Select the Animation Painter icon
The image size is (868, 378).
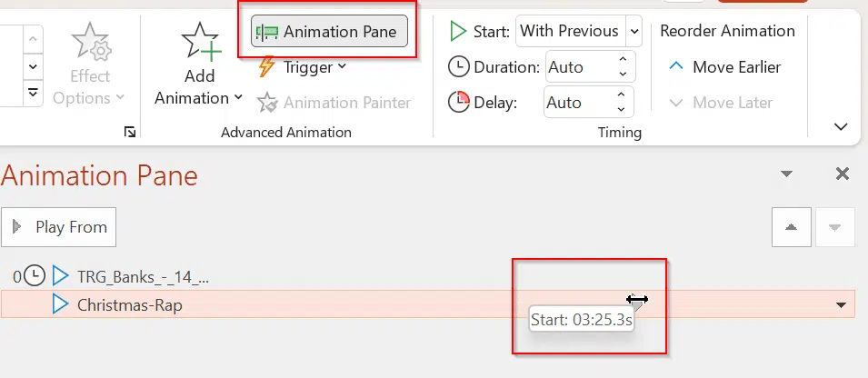click(267, 103)
